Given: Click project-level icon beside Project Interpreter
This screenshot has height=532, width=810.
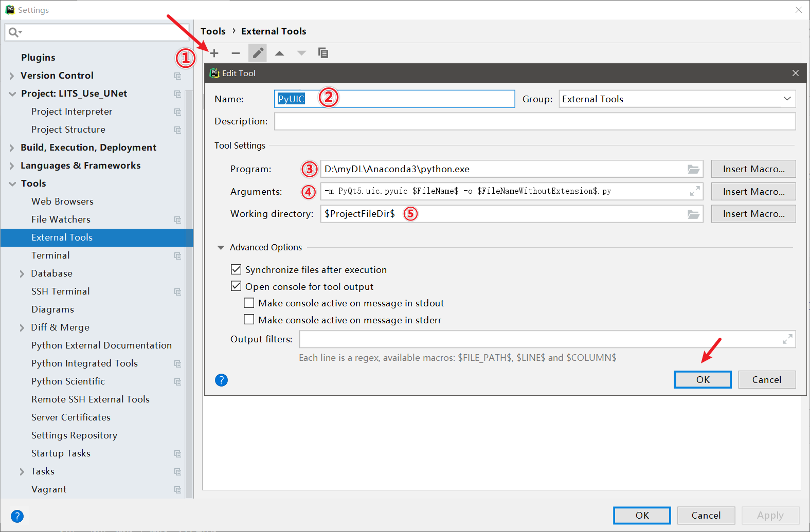Looking at the screenshot, I should coord(177,112).
